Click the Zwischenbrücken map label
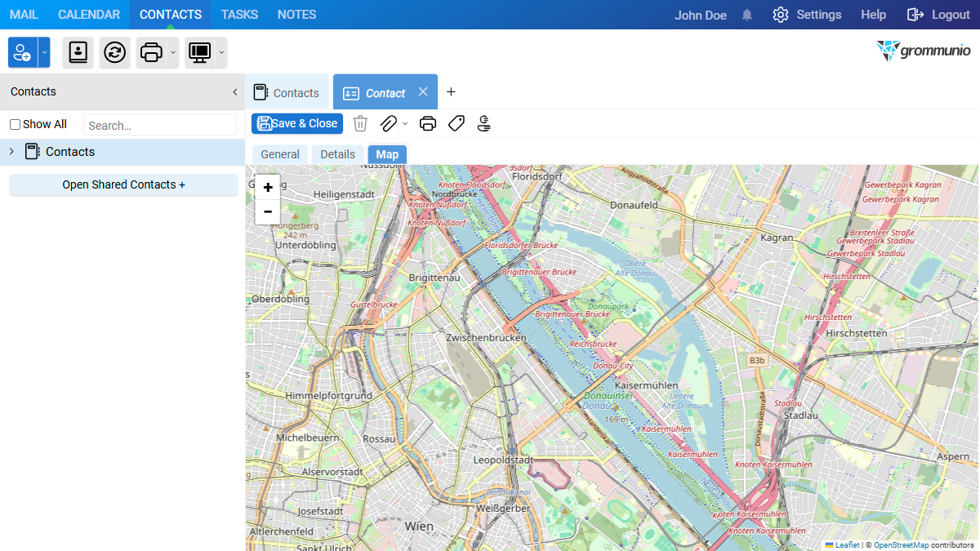 [485, 337]
